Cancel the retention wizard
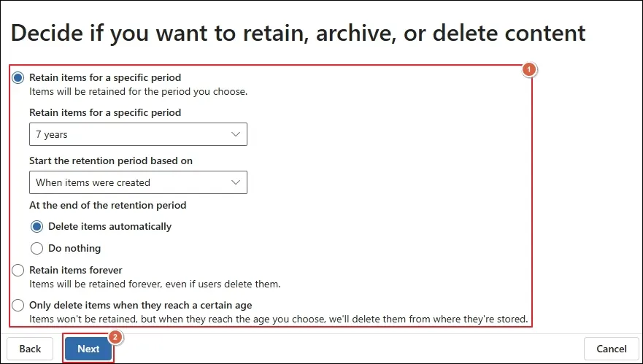 (x=612, y=349)
